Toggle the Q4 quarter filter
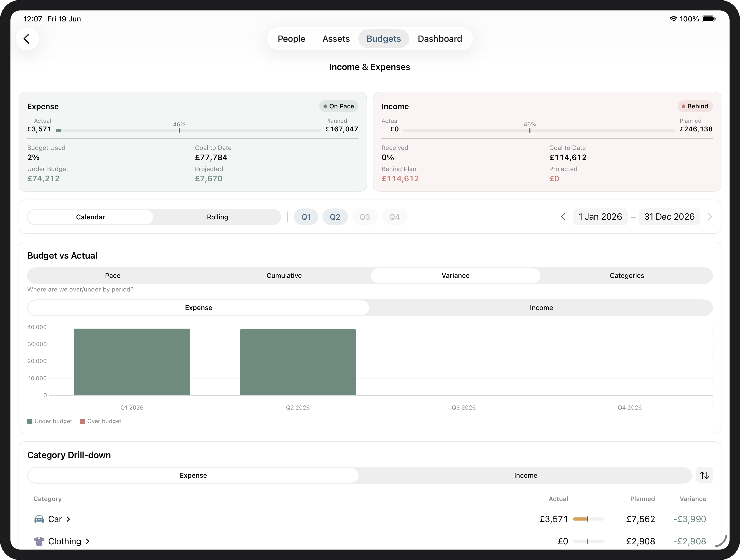The height and width of the screenshot is (560, 740). click(394, 217)
